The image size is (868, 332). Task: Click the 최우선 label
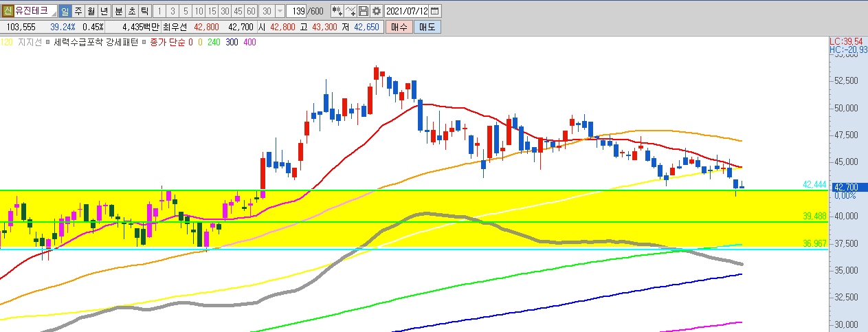click(x=175, y=27)
